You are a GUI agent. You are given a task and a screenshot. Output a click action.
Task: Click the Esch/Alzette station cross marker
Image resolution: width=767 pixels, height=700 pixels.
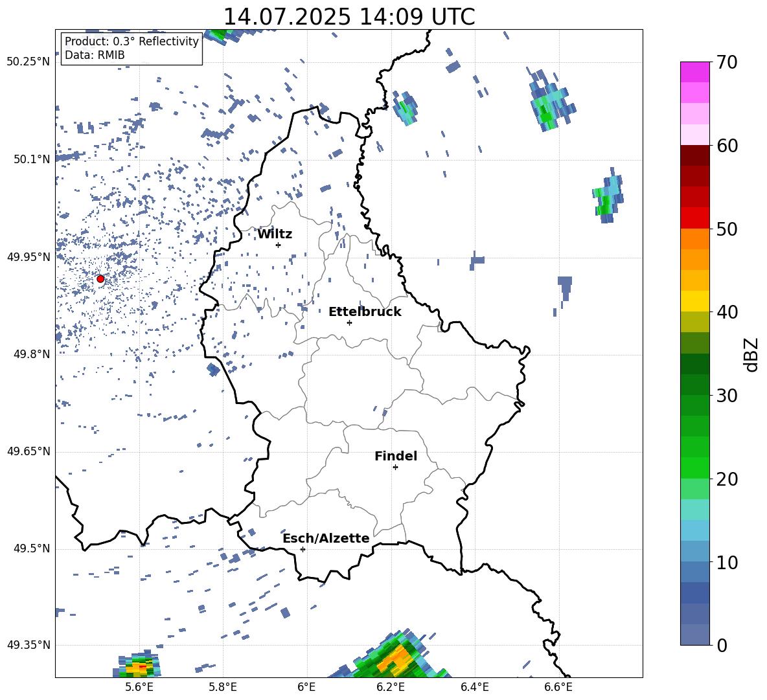pos(303,549)
